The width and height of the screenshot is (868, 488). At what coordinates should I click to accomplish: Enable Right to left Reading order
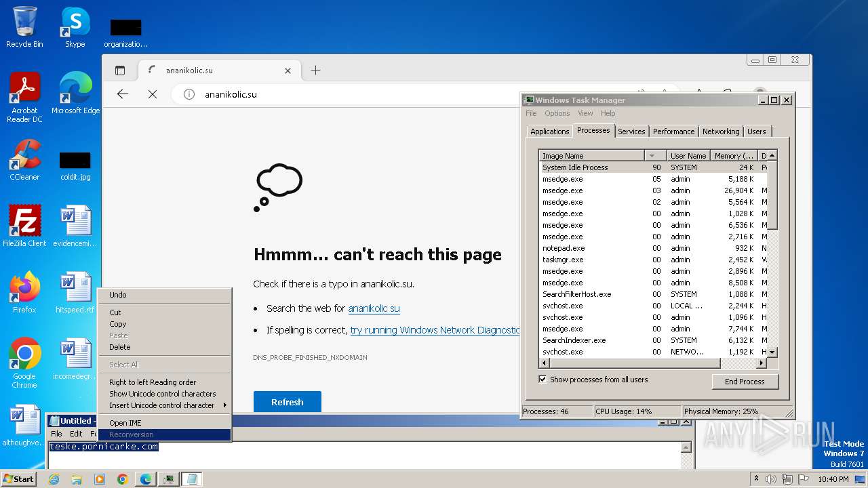pyautogui.click(x=164, y=382)
